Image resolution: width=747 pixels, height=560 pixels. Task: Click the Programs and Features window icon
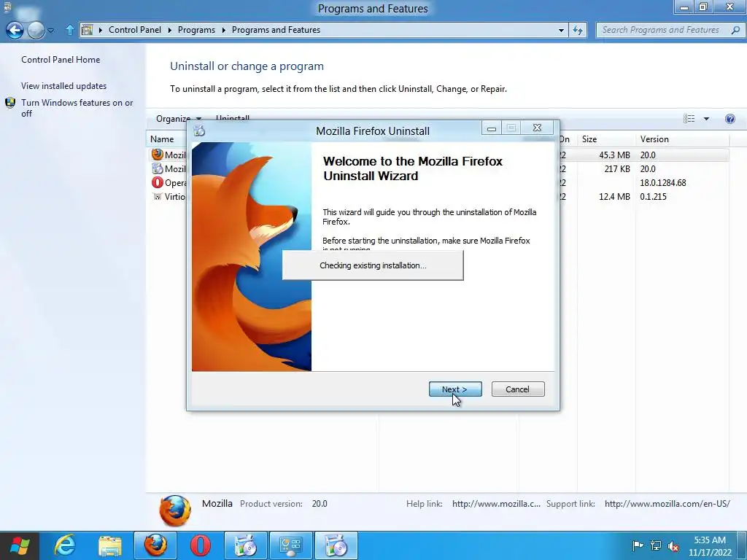(7, 7)
